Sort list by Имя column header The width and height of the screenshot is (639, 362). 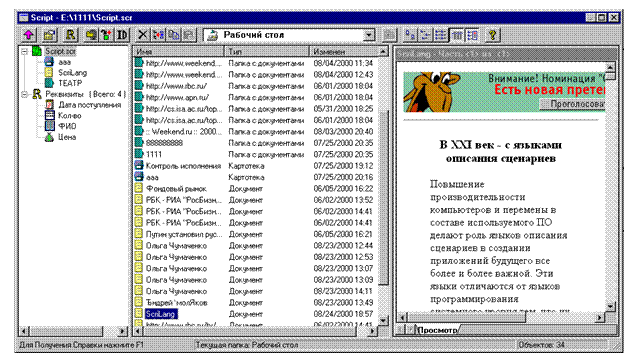tap(178, 51)
